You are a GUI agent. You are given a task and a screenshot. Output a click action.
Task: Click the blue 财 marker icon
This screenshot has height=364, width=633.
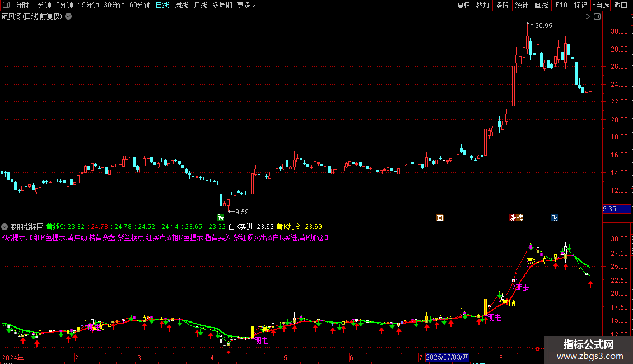555,218
